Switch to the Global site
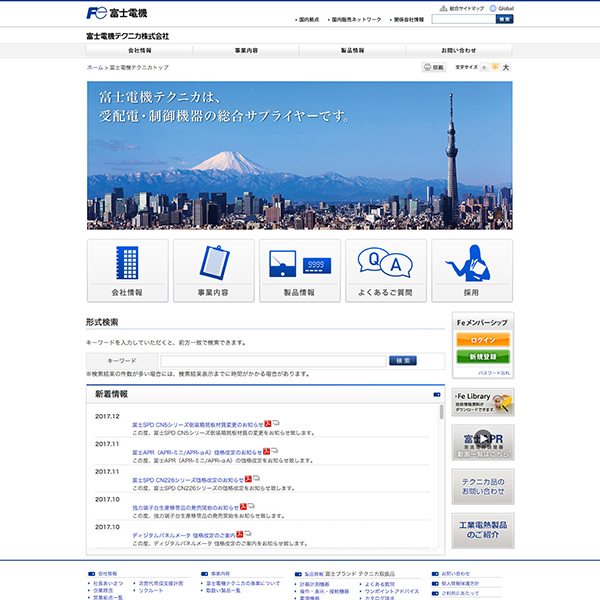 (502, 8)
